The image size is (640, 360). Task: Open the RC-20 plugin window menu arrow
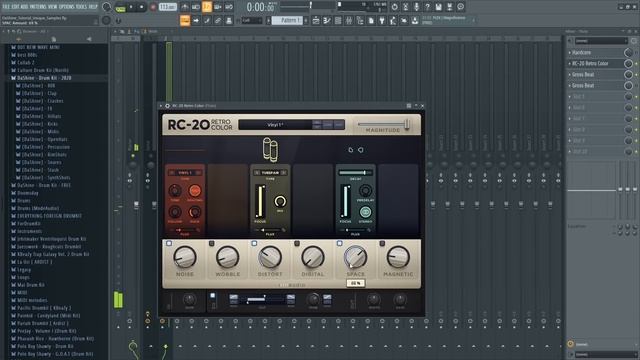pyautogui.click(x=161, y=106)
